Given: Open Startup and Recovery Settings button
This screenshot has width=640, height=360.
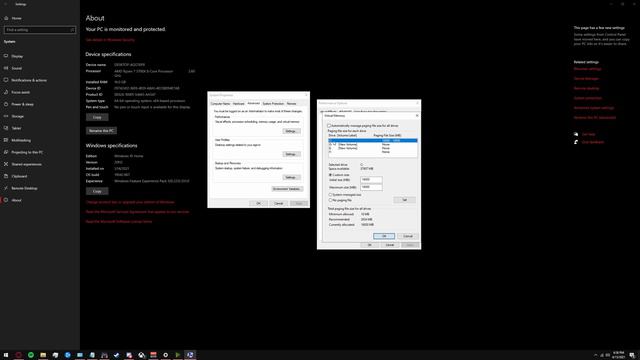Looking at the screenshot, I should click(291, 178).
